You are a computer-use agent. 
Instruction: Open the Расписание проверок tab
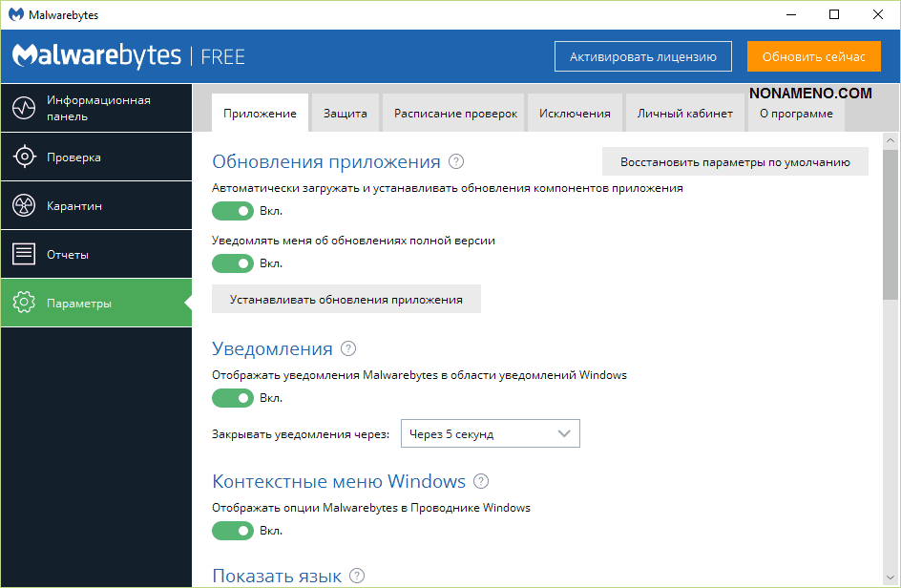[455, 113]
